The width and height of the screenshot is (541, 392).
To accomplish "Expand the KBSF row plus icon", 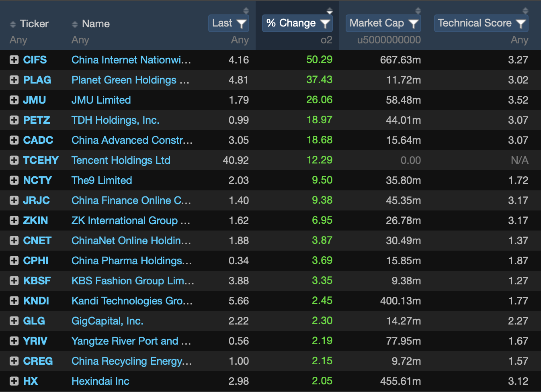I will [x=14, y=281].
